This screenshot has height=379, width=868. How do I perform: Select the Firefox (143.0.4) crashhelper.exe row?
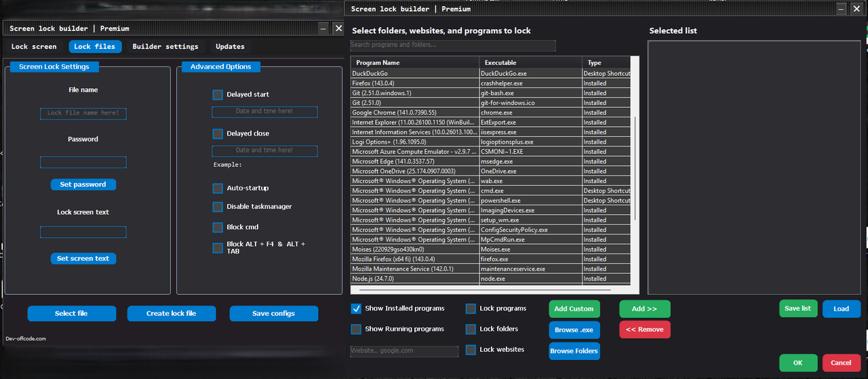pos(490,83)
